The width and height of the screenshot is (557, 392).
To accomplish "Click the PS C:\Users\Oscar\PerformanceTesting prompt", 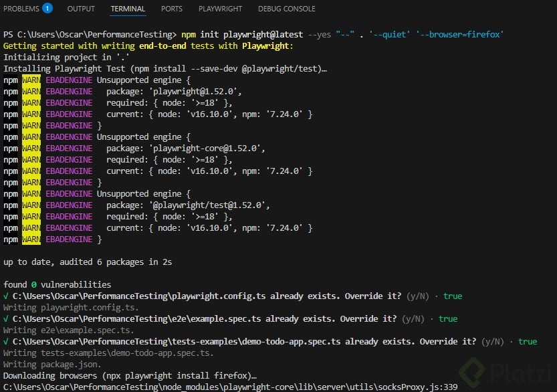I will [x=90, y=35].
